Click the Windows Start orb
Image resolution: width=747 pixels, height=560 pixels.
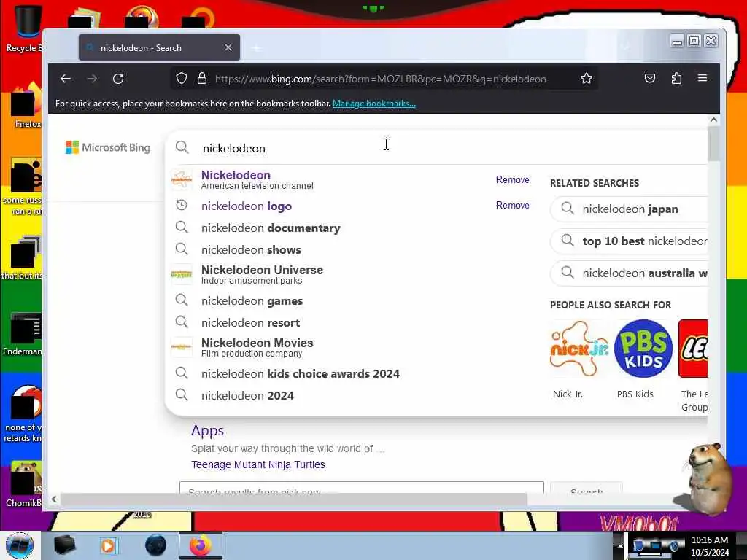(x=20, y=545)
